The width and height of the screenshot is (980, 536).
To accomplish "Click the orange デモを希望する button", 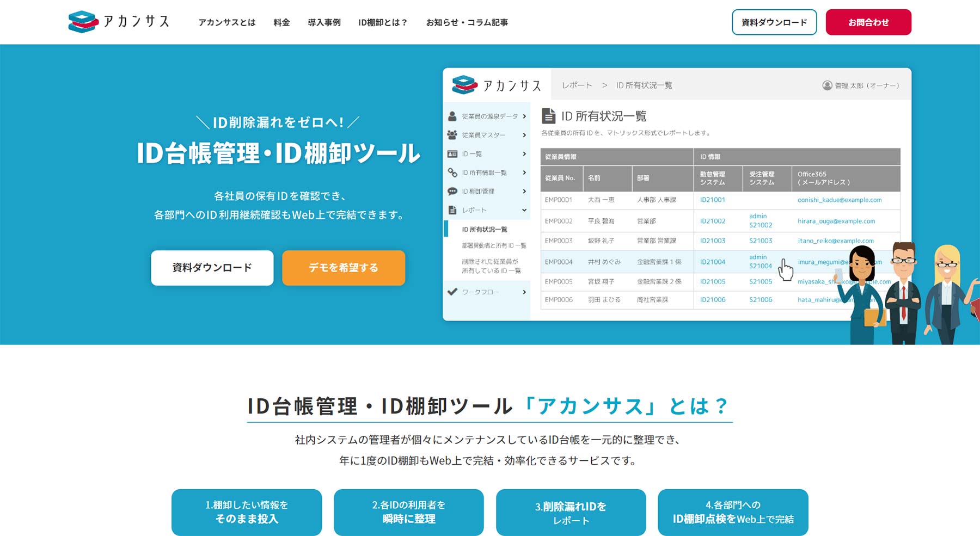I will 344,268.
